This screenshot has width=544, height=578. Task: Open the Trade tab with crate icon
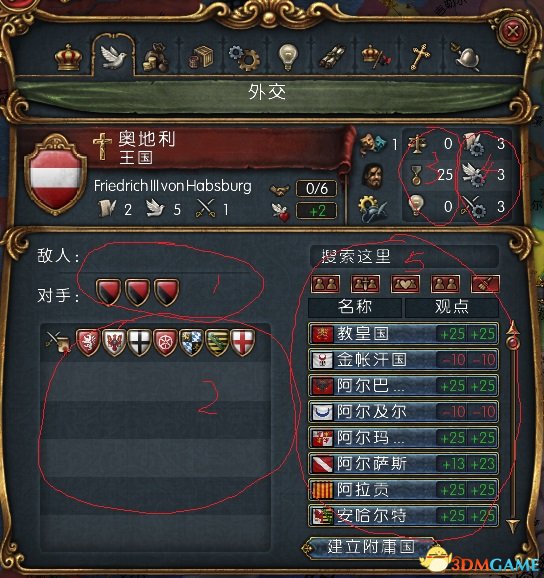pyautogui.click(x=201, y=57)
